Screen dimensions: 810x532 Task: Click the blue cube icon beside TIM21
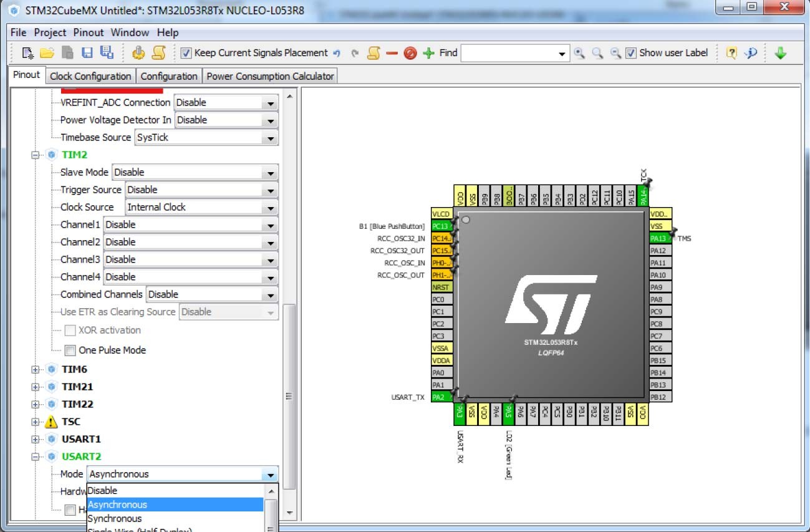click(51, 387)
